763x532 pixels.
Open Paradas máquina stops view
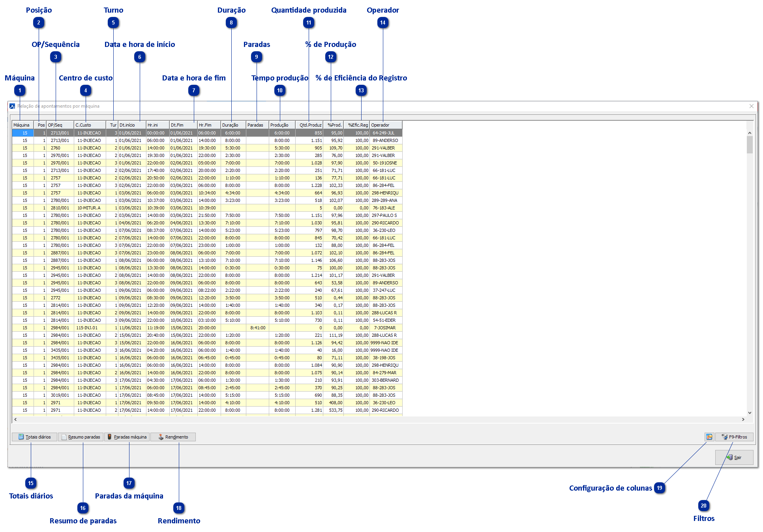coord(127,437)
